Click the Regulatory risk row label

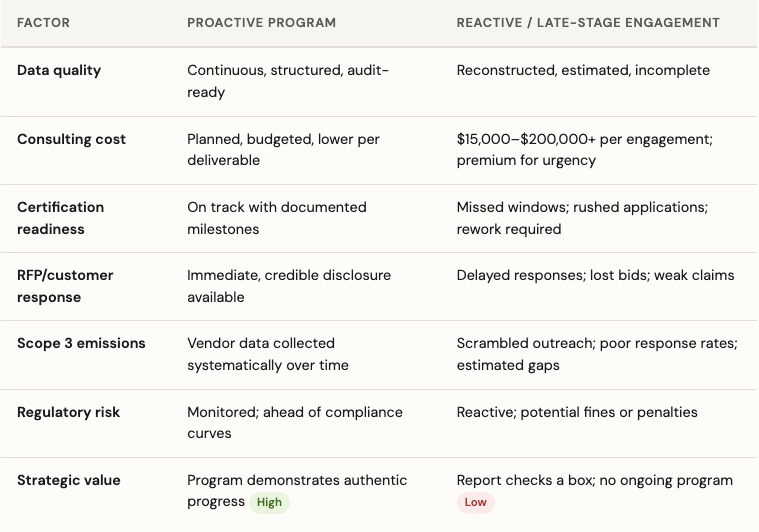click(68, 412)
